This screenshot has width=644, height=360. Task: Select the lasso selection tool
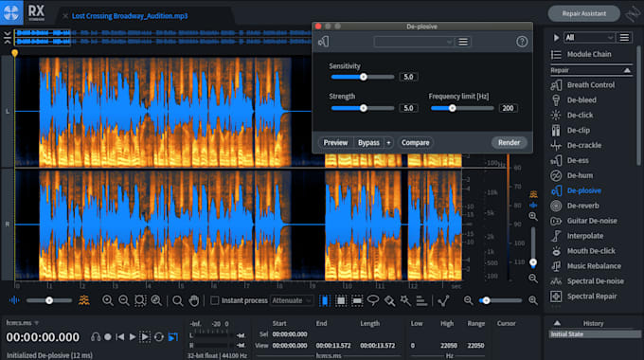point(373,300)
